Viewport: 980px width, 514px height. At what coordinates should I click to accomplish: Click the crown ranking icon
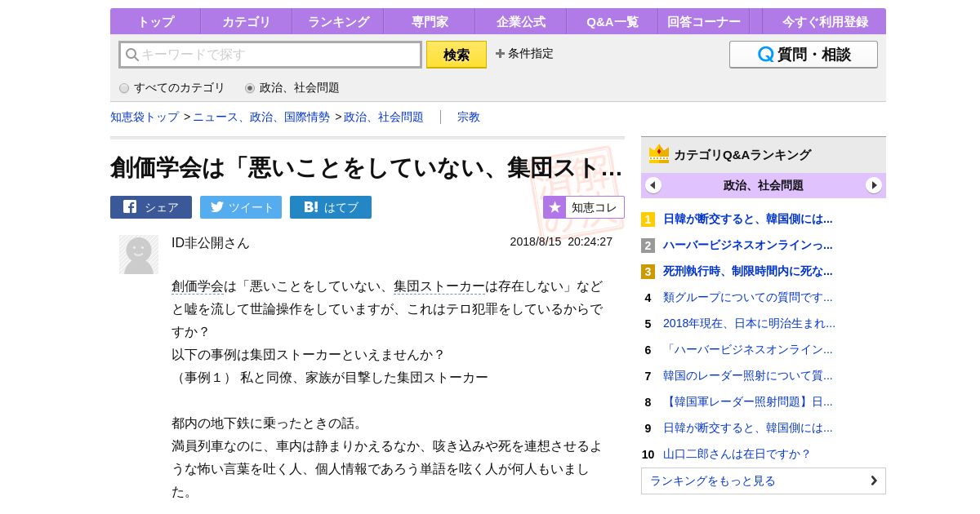(x=659, y=154)
